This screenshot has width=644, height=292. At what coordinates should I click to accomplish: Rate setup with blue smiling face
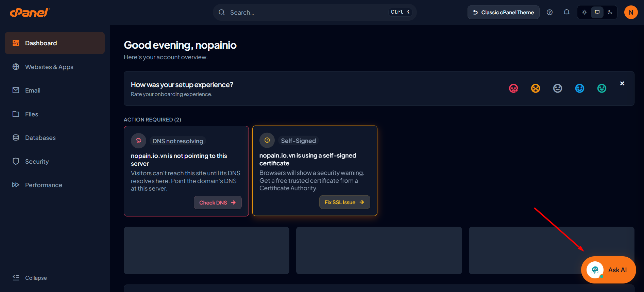[580, 88]
